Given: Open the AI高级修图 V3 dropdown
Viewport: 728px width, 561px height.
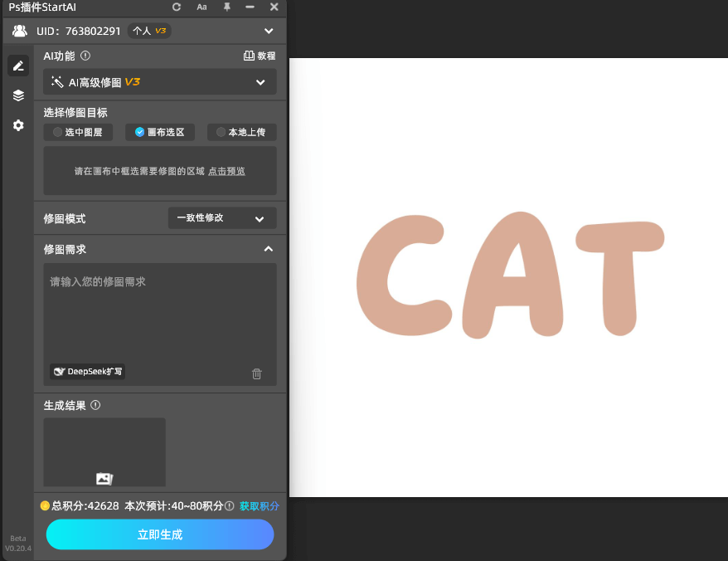Looking at the screenshot, I should (x=159, y=82).
